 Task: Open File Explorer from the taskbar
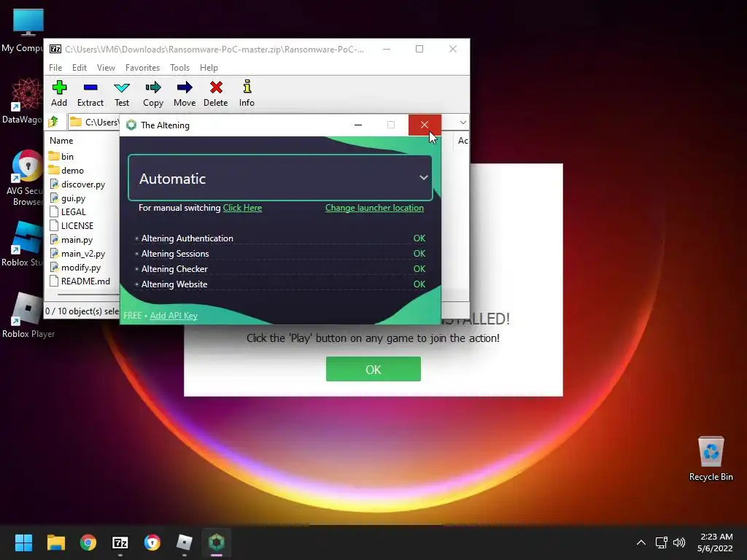pyautogui.click(x=55, y=542)
